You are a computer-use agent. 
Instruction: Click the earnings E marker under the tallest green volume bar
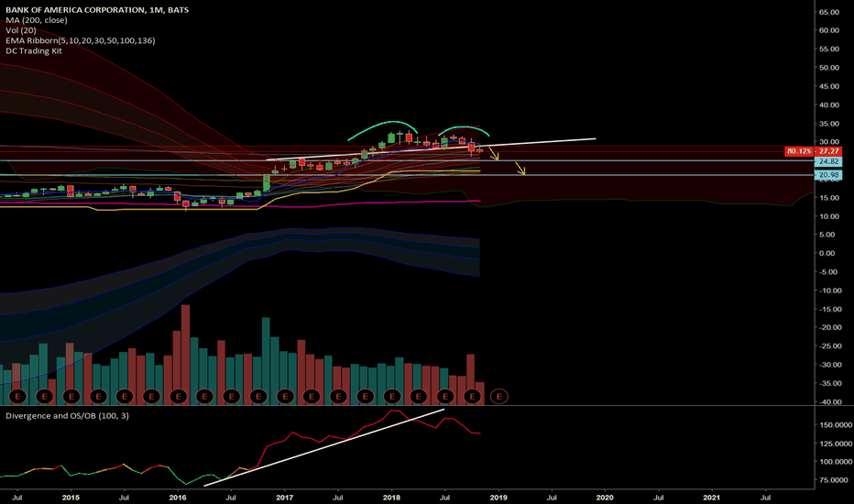pos(258,396)
